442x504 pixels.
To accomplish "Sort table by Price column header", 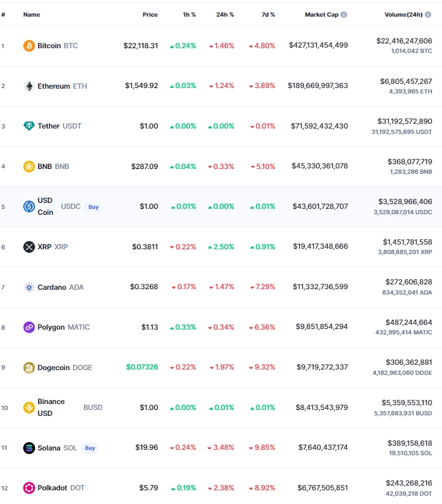I will 150,14.
